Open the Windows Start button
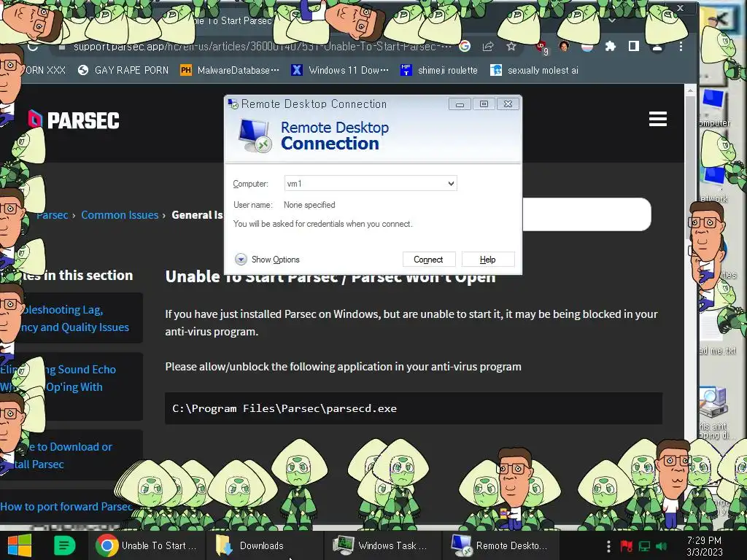The image size is (747, 560). 20,545
